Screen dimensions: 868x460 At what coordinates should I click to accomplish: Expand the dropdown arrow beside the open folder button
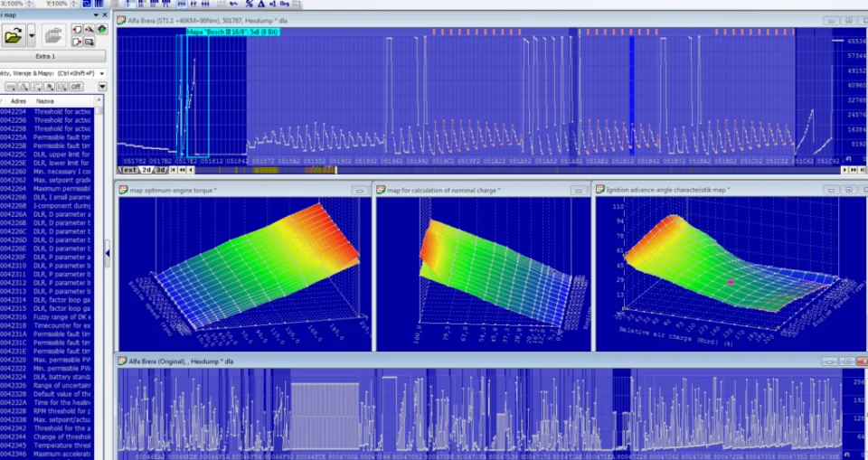pos(32,35)
